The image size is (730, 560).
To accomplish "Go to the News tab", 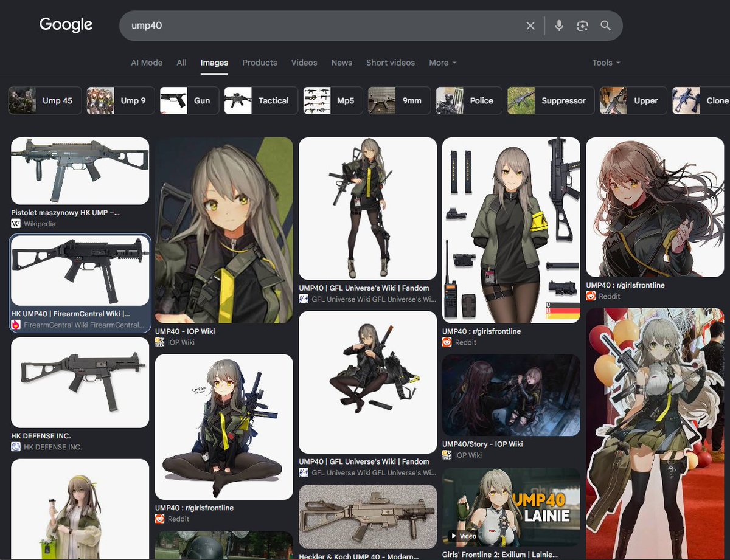I will point(342,63).
